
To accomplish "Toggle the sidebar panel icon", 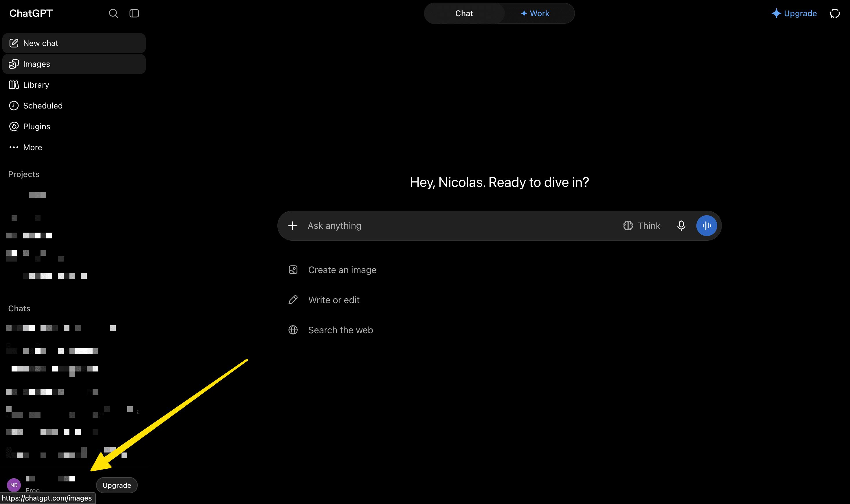I will [x=134, y=13].
